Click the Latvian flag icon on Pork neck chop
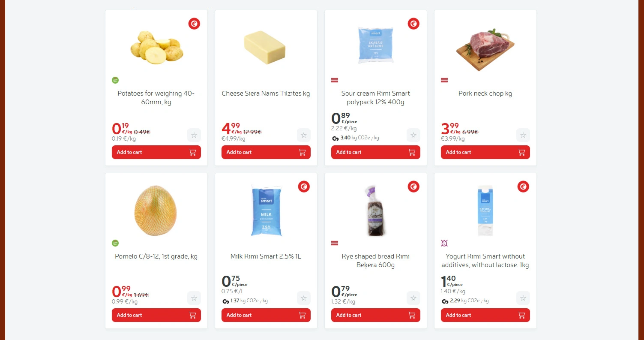 [x=444, y=80]
